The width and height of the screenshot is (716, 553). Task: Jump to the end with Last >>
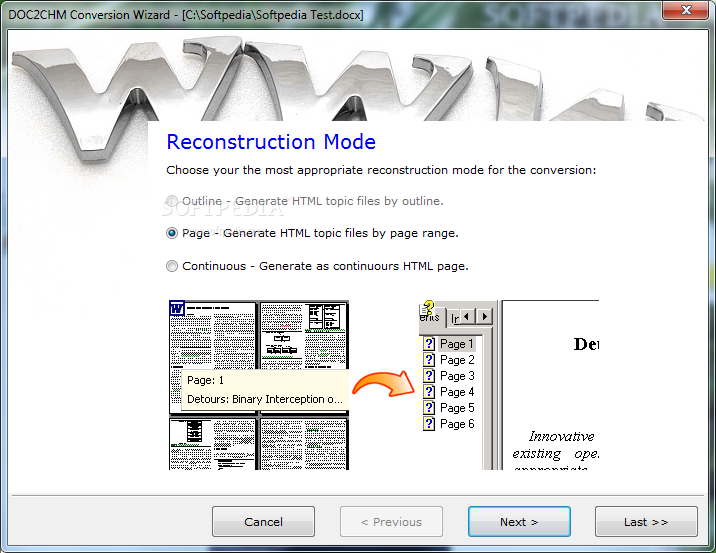[x=646, y=521]
